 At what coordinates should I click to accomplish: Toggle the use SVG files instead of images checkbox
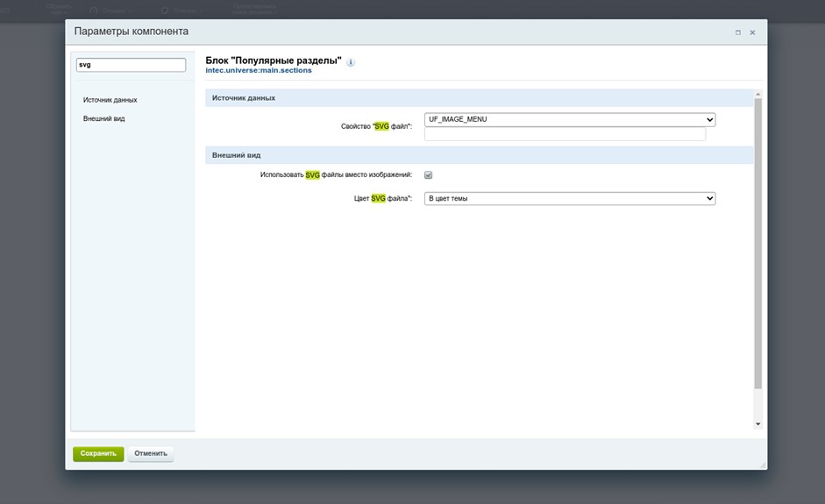(429, 175)
